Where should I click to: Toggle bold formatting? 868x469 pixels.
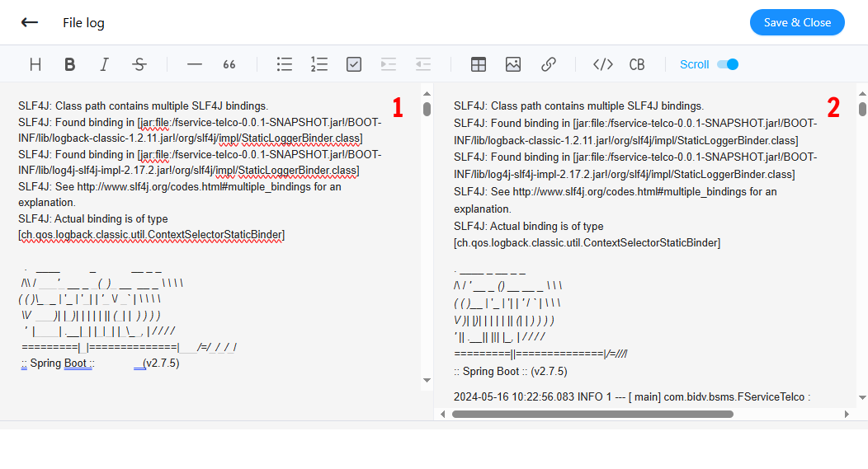(70, 65)
